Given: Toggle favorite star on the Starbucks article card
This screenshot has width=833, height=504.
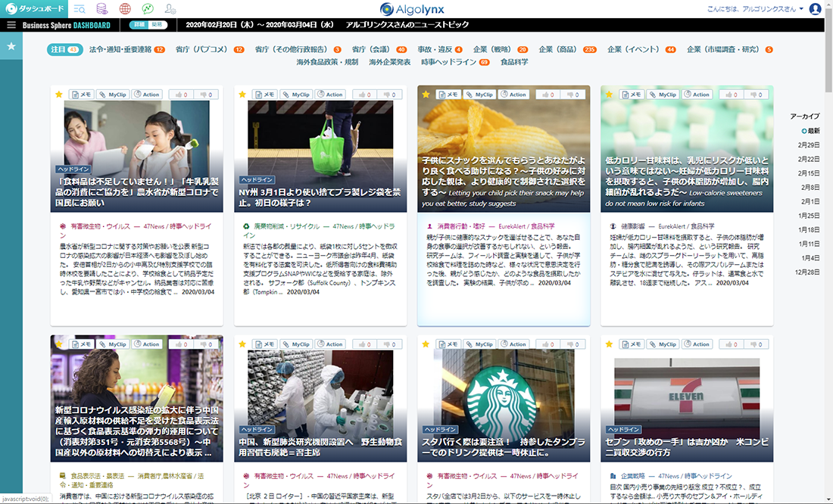Looking at the screenshot, I should (x=426, y=344).
